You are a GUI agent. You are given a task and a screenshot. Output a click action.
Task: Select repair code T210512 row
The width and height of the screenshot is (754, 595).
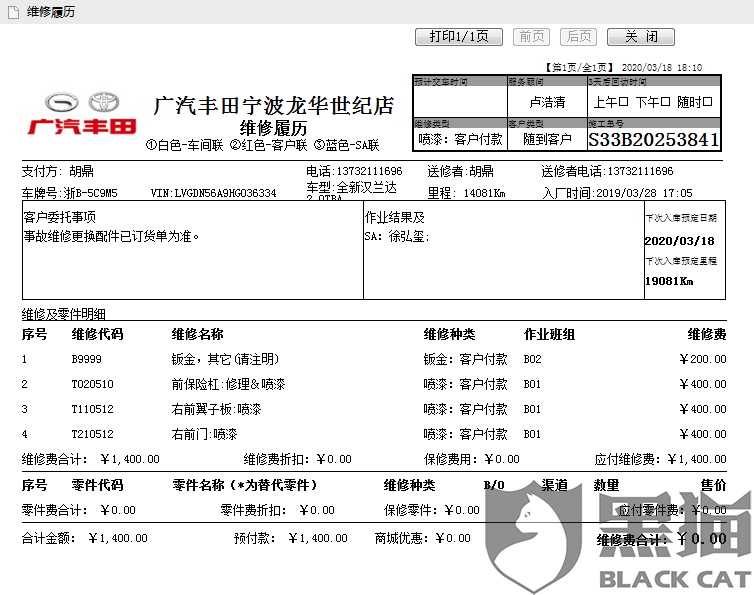pyautogui.click(x=374, y=434)
